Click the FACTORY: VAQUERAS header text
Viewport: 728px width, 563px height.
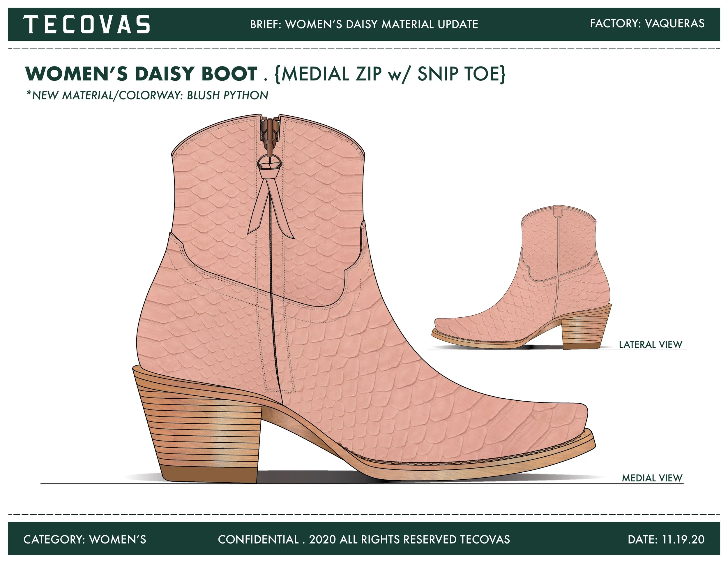647,23
